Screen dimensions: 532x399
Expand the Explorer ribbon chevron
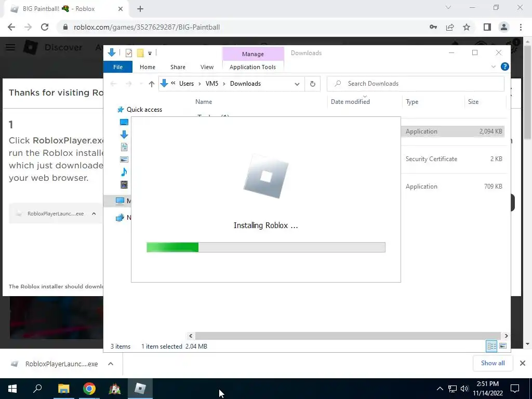(494, 67)
